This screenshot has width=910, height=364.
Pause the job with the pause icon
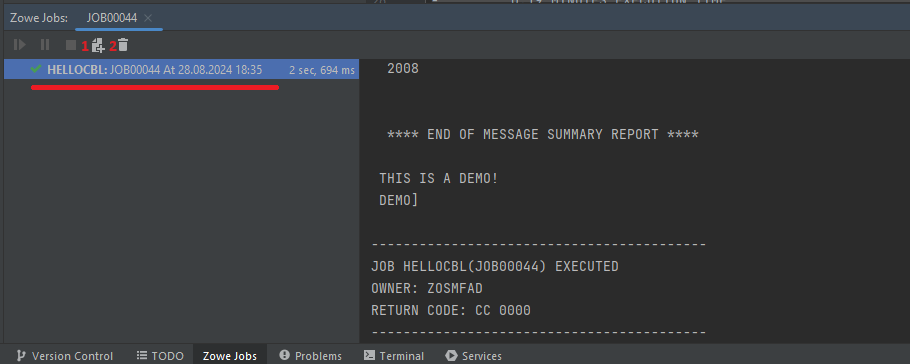45,45
